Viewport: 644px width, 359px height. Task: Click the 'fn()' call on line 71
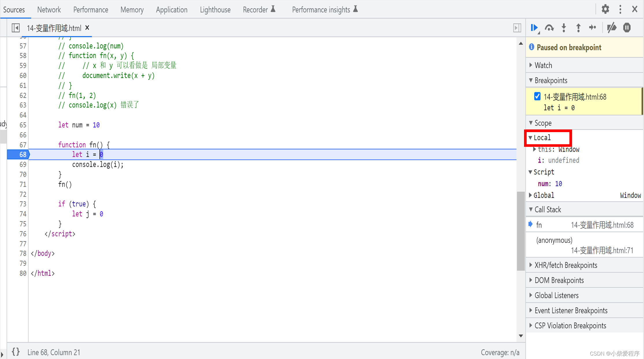point(65,184)
